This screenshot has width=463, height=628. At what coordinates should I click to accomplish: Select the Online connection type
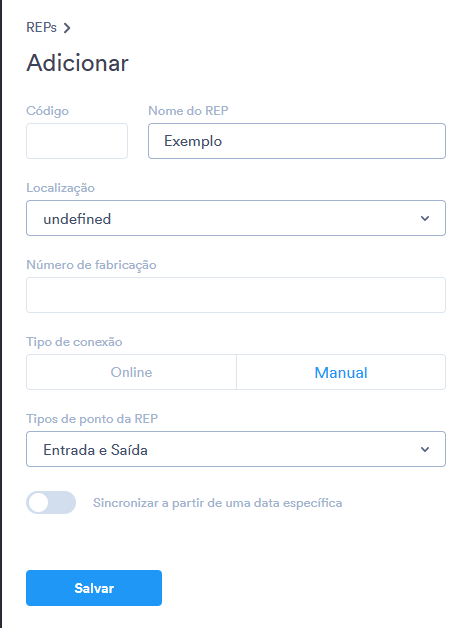coord(131,372)
